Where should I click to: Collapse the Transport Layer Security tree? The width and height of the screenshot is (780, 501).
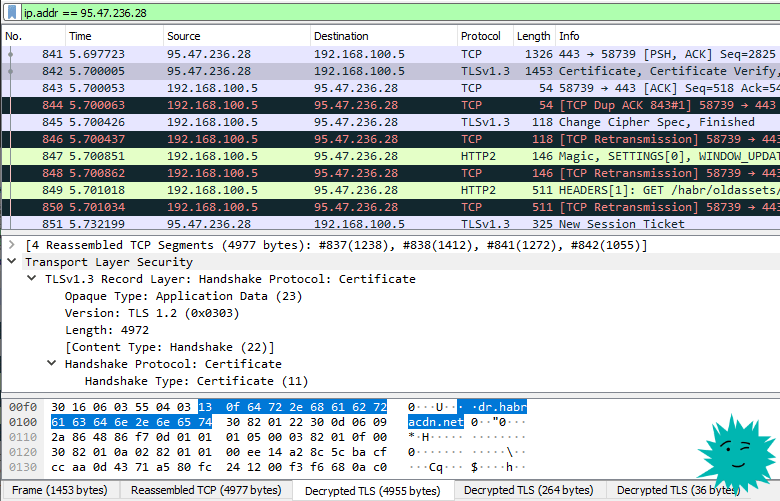12,262
